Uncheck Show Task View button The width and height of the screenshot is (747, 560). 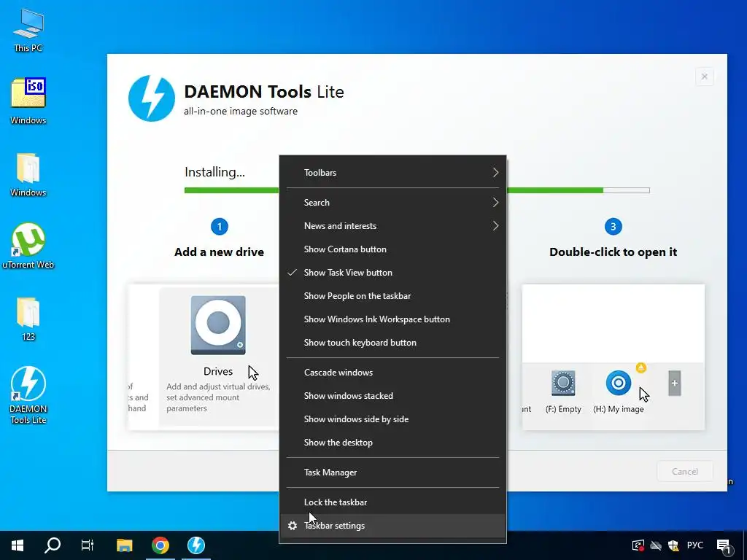pyautogui.click(x=392, y=273)
